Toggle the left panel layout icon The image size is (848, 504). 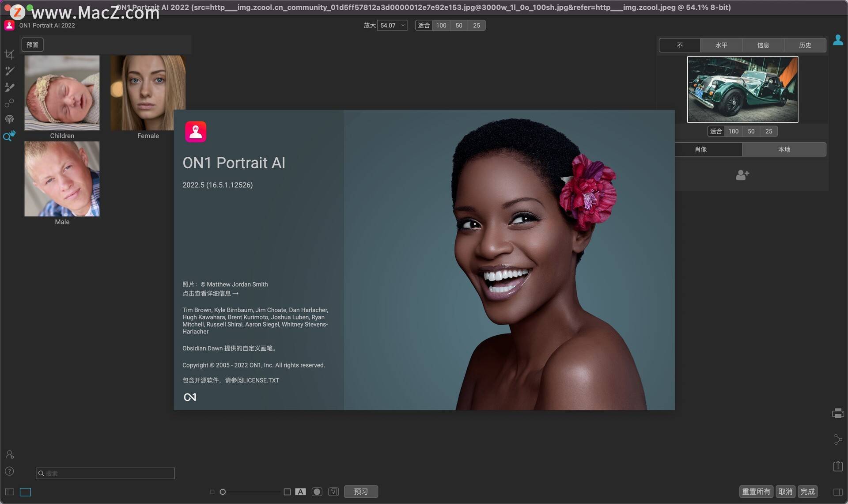9,492
